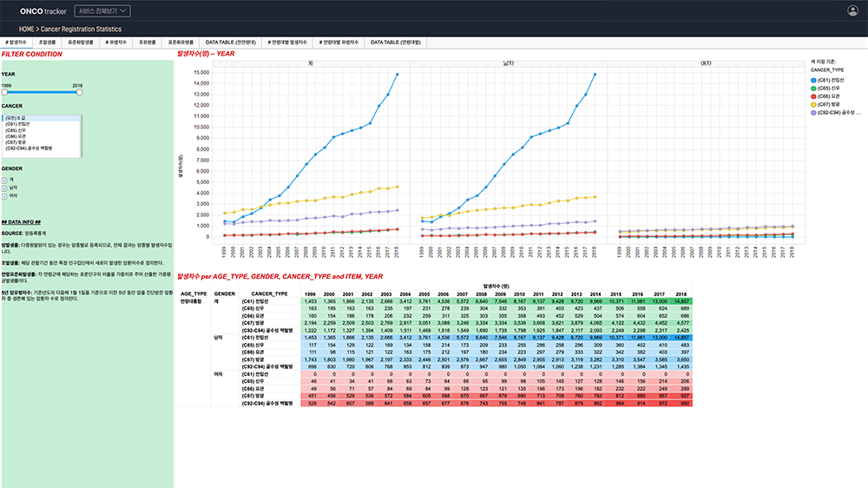Toggle the 여자 gender checkbox

click(4, 195)
